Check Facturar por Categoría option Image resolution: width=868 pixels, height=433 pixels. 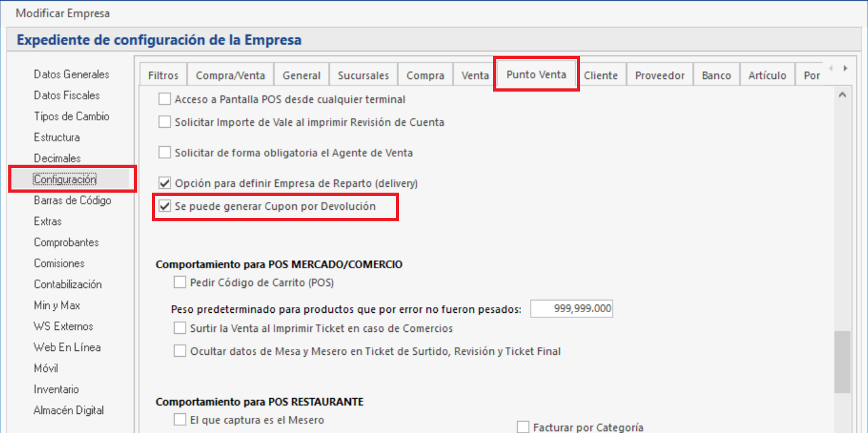[x=523, y=427]
